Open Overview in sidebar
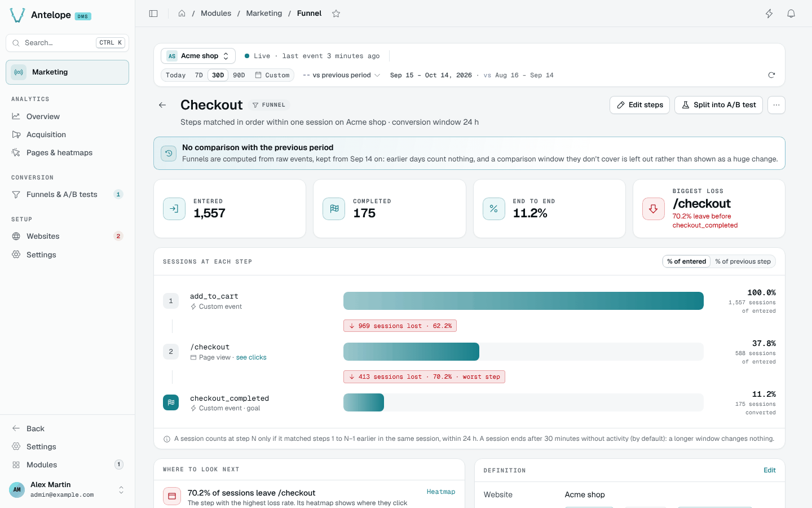 point(67,116)
